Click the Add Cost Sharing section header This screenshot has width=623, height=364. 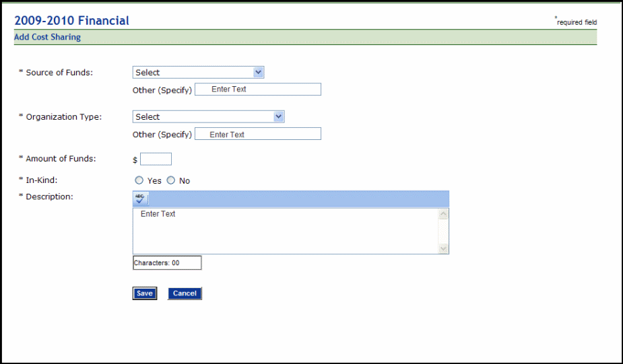(47, 37)
